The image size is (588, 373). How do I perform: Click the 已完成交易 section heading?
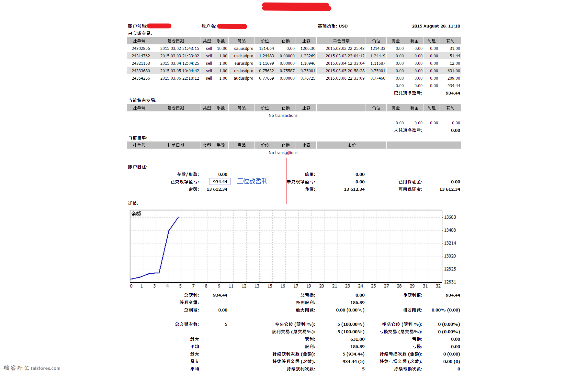pyautogui.click(x=140, y=34)
